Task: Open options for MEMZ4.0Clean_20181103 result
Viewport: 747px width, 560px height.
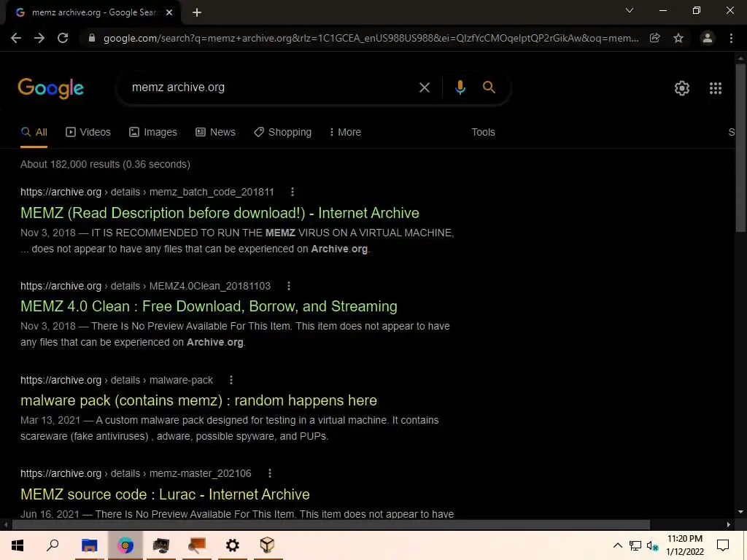Action: point(289,286)
